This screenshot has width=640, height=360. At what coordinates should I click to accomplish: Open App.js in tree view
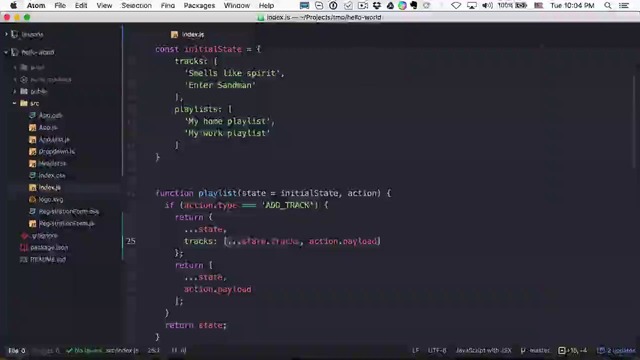tap(48, 127)
